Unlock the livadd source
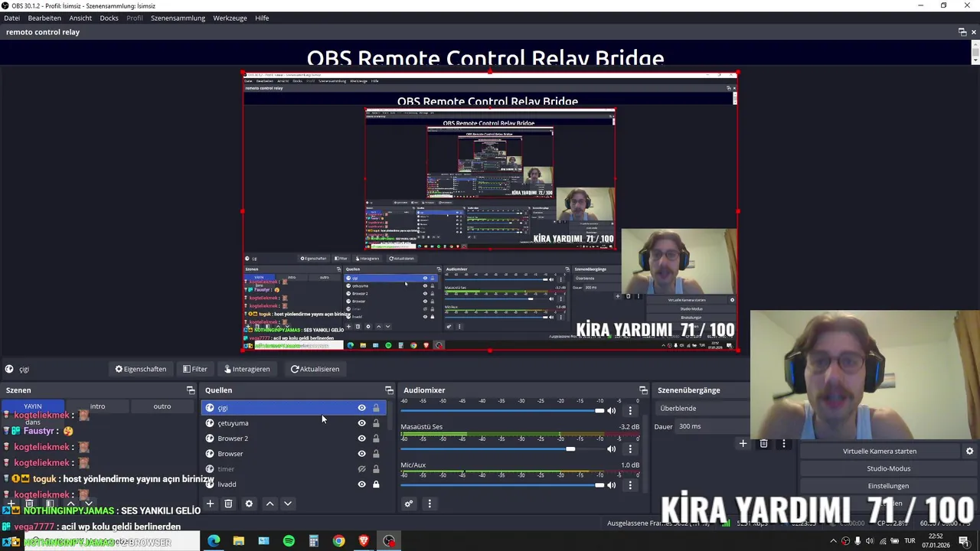This screenshot has height=551, width=980. click(x=376, y=484)
